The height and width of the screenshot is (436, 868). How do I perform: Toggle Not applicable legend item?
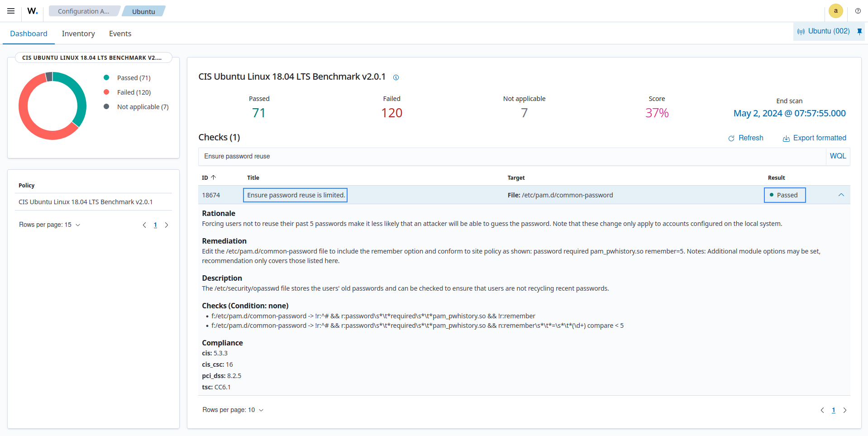pyautogui.click(x=142, y=107)
